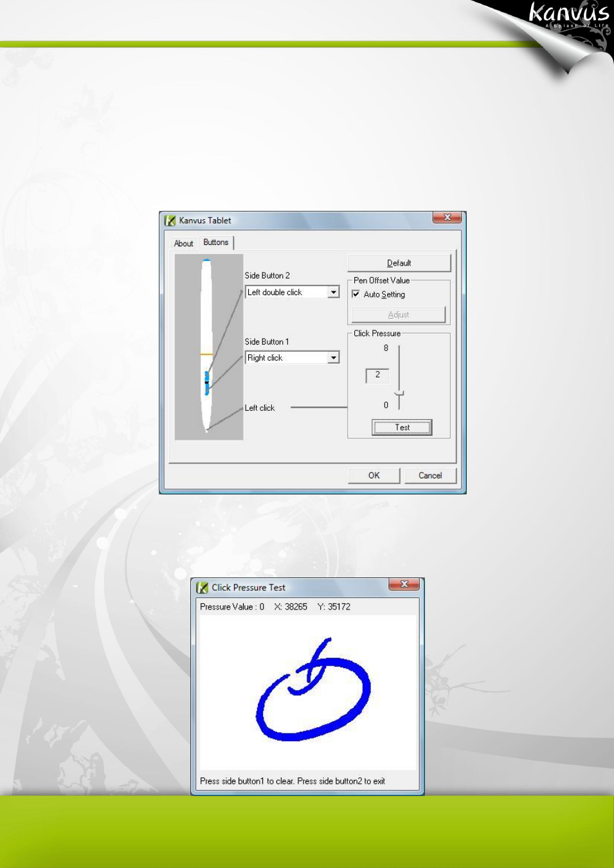Close the Kanvus Tablet dialog

click(447, 217)
